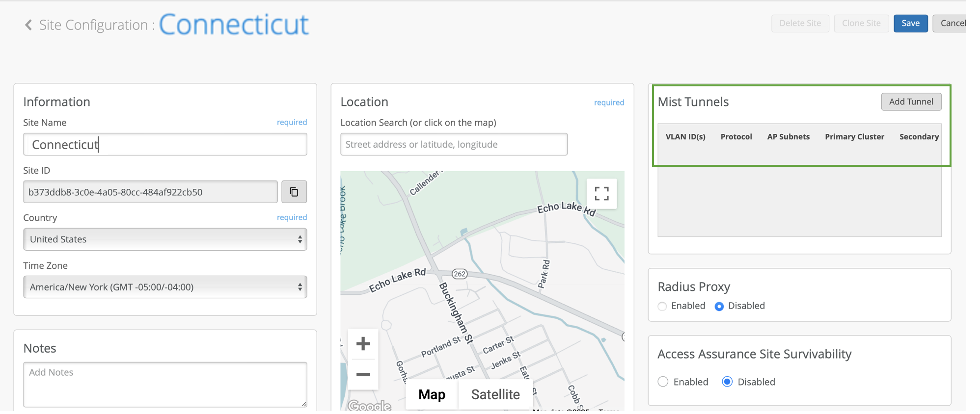Switch to Satellite map view

tap(495, 394)
